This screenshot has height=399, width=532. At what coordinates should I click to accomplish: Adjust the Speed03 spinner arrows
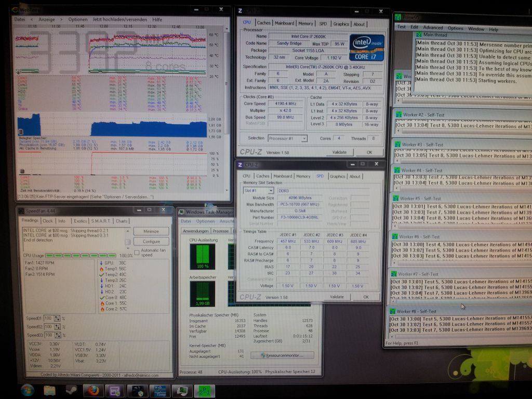tap(58, 335)
